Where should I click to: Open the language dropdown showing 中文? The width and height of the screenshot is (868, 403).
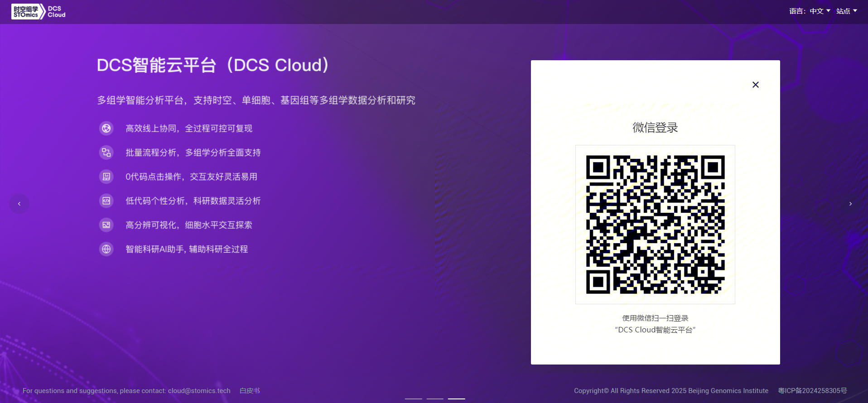click(820, 11)
